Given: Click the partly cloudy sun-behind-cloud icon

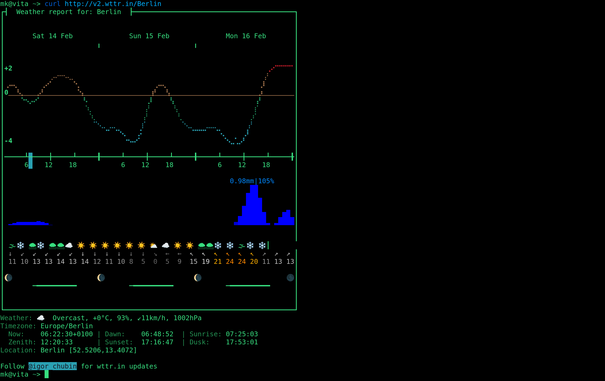Looking at the screenshot, I should click(154, 246).
